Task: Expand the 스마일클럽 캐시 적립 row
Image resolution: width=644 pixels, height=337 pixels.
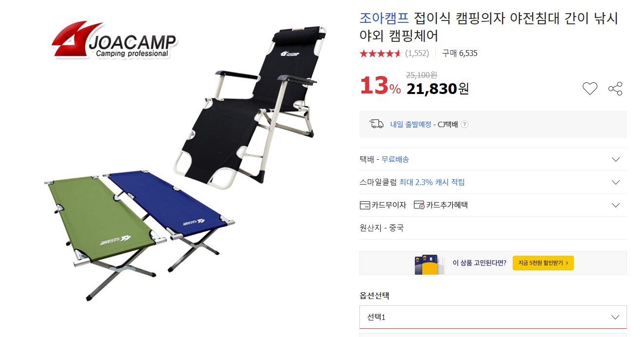Action: click(493, 182)
